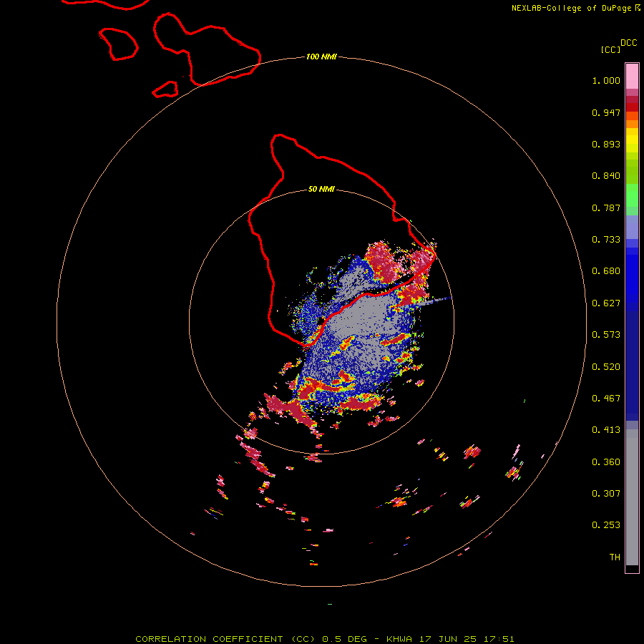Select the 0.253 scale value

tap(606, 525)
